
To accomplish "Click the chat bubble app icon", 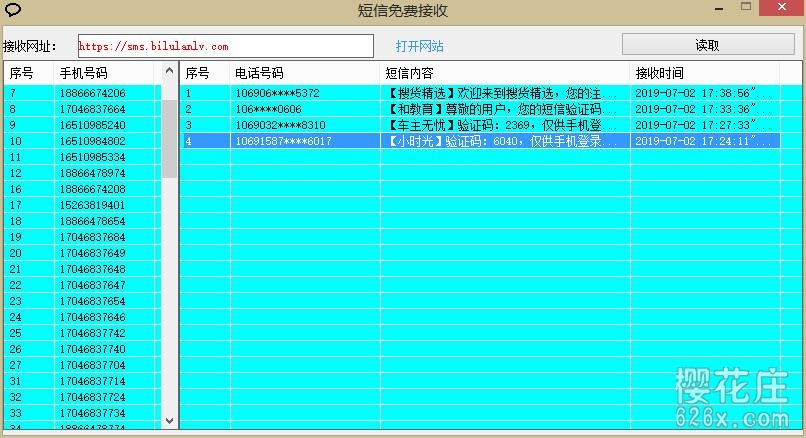I will (12, 9).
